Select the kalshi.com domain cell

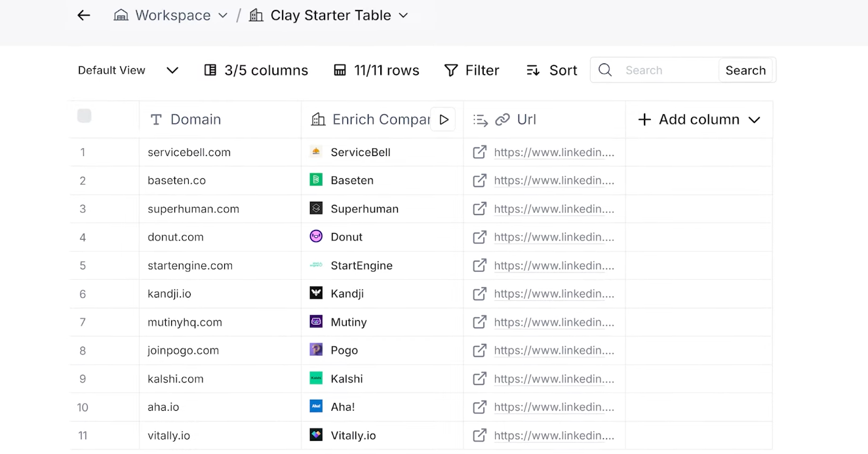click(220, 379)
